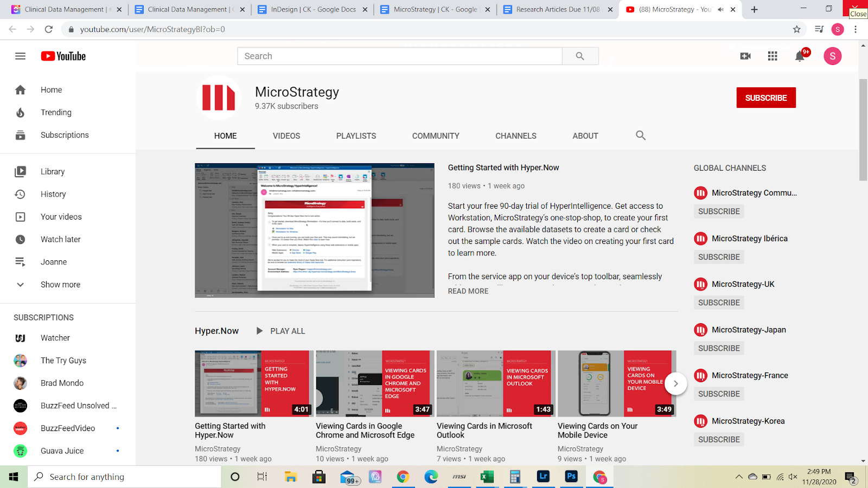Subscribe to MicroStrategy-UK channel

tap(719, 303)
